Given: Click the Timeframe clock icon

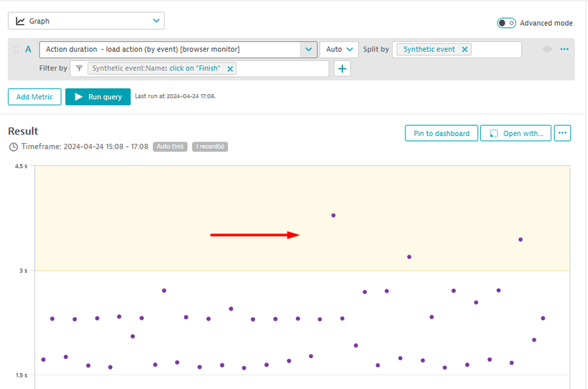Looking at the screenshot, I should point(14,147).
